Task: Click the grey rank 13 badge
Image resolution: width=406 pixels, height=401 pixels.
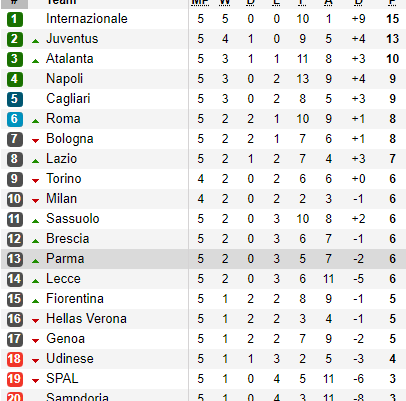Action: 15,259
